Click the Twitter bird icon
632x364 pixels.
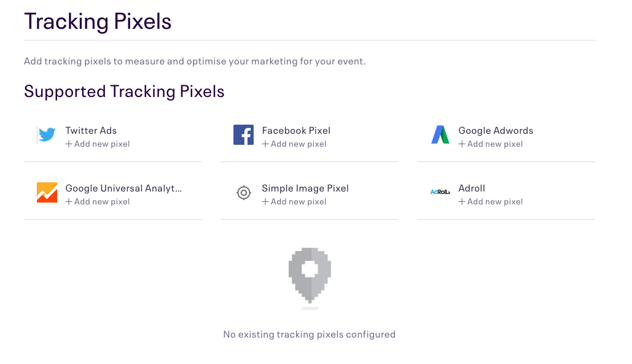tap(47, 135)
